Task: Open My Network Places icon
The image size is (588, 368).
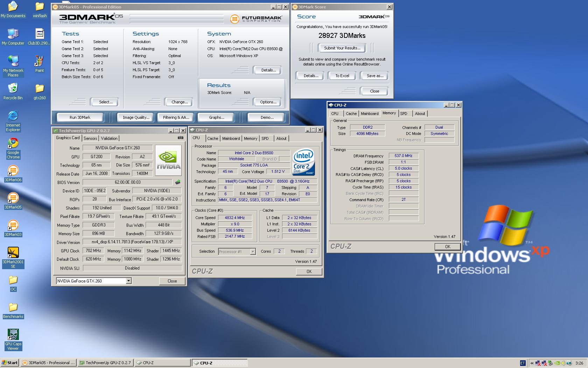Action: 13,66
